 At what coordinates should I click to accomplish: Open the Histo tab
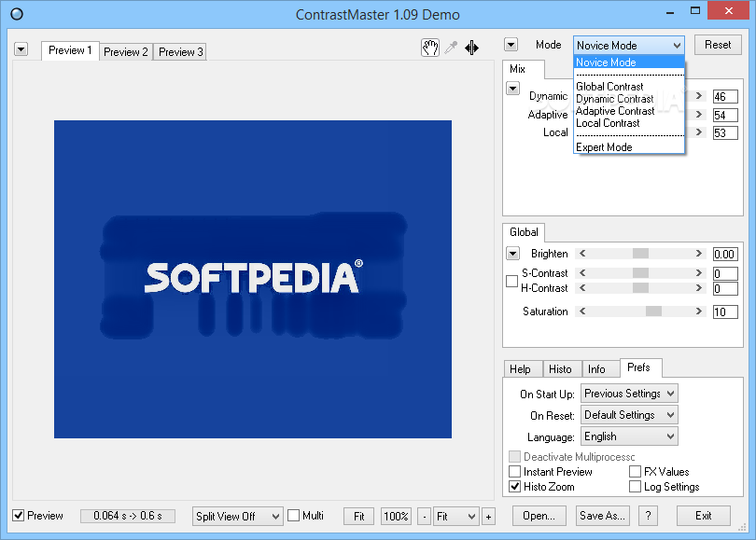[x=560, y=369]
